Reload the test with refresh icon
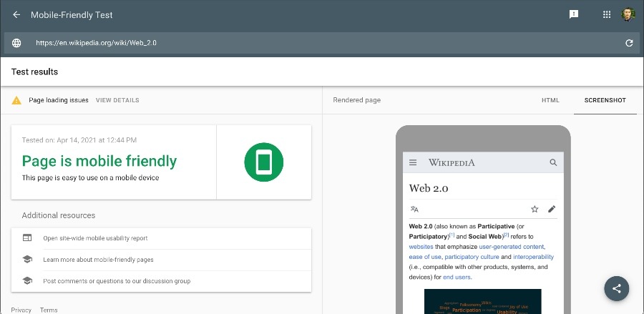 pyautogui.click(x=629, y=43)
